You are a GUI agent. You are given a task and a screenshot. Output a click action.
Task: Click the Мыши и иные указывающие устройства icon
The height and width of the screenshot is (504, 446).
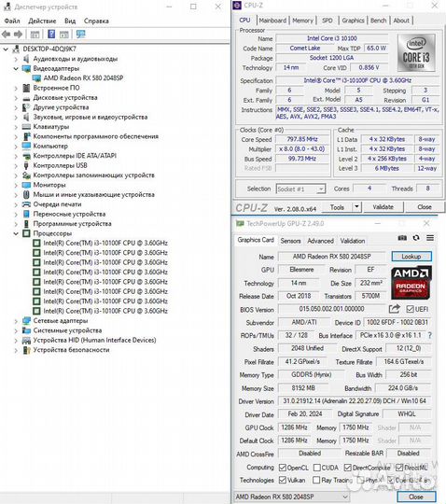26,194
